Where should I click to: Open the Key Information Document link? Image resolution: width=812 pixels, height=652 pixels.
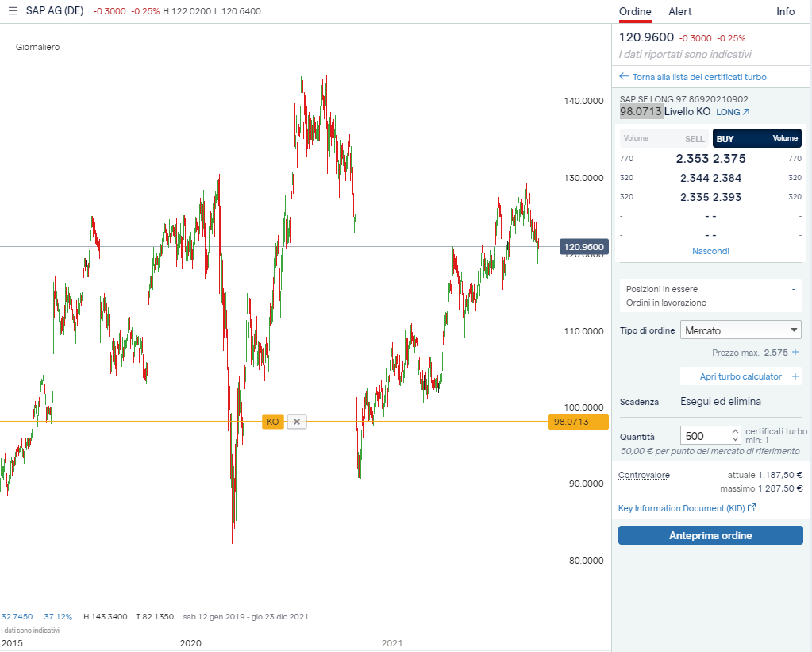coord(681,508)
